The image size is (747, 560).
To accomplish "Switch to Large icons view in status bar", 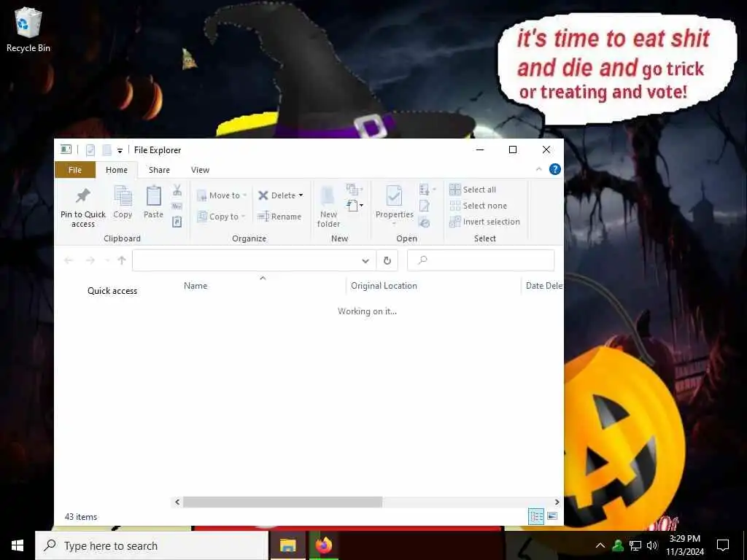I will tap(552, 516).
